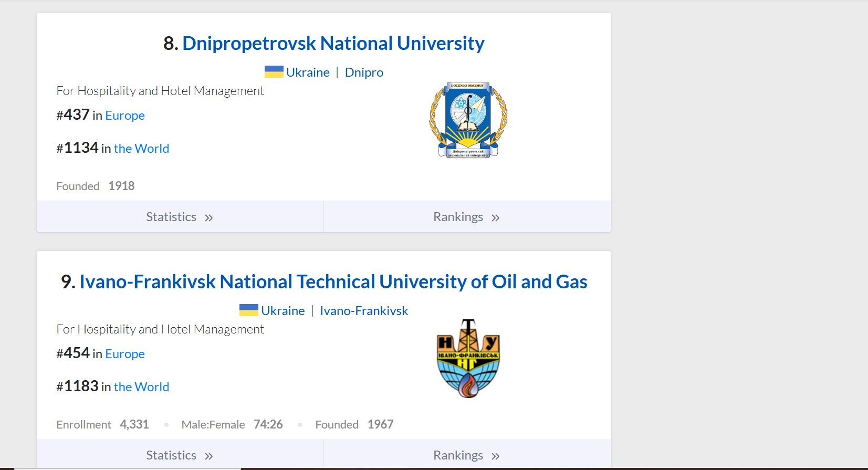Open Dnipropetrovsk National University title link
The width and height of the screenshot is (868, 470).
(x=333, y=43)
